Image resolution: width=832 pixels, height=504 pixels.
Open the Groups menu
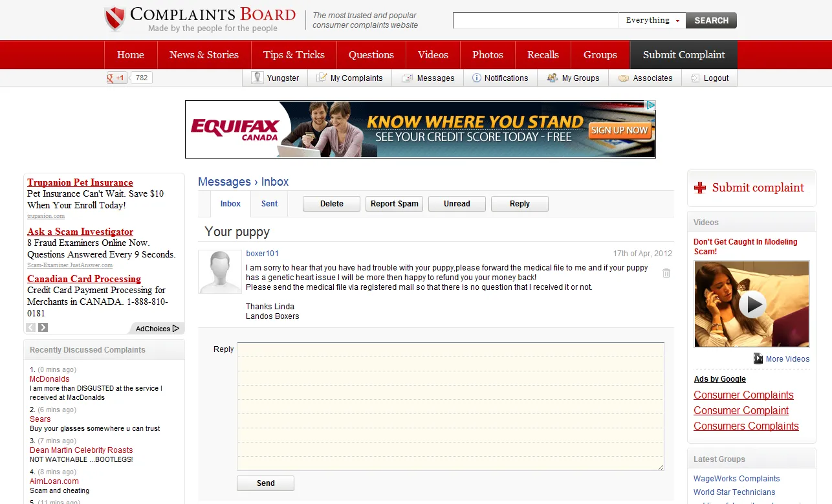pyautogui.click(x=600, y=55)
